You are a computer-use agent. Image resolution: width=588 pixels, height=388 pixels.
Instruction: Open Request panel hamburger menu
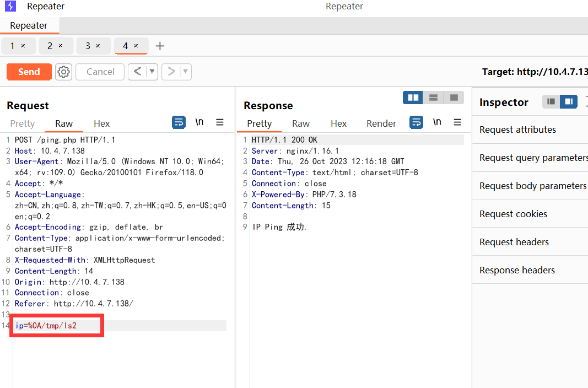point(220,122)
